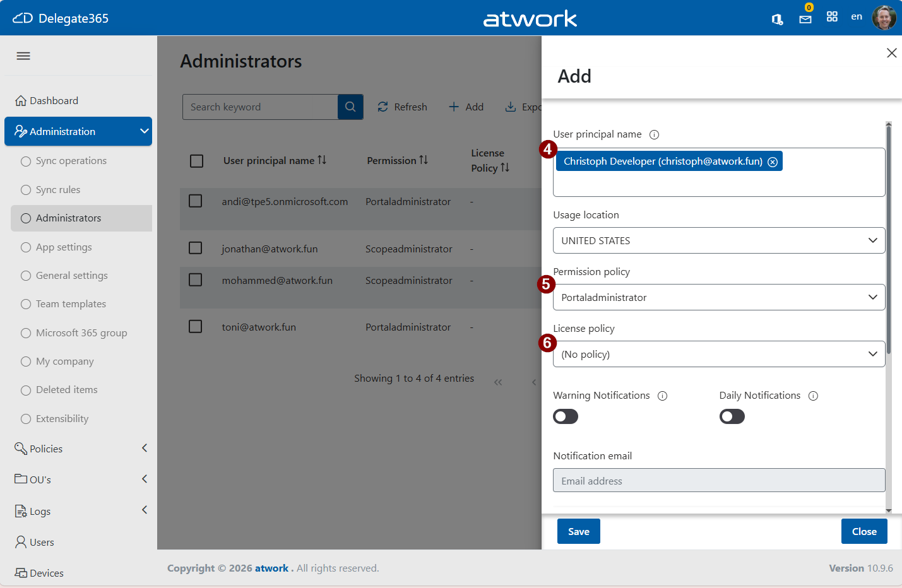Click the Delegate365 logo

(x=61, y=18)
